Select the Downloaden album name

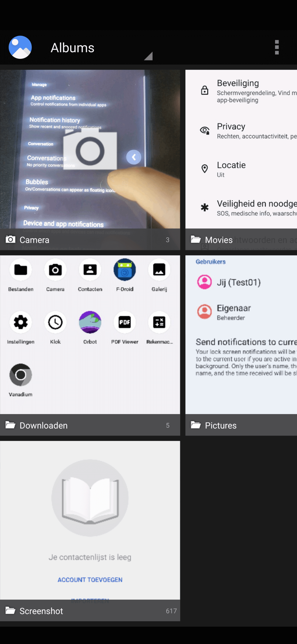pyautogui.click(x=44, y=425)
